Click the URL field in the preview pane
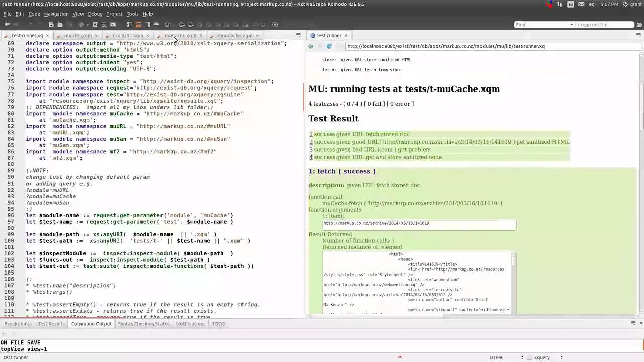Image resolution: width=644 pixels, height=362 pixels. point(493,46)
